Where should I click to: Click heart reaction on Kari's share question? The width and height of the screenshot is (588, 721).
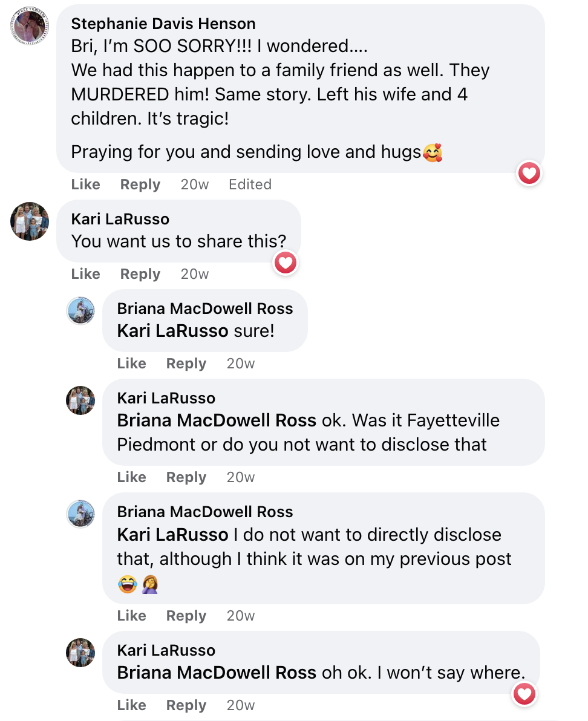(286, 263)
